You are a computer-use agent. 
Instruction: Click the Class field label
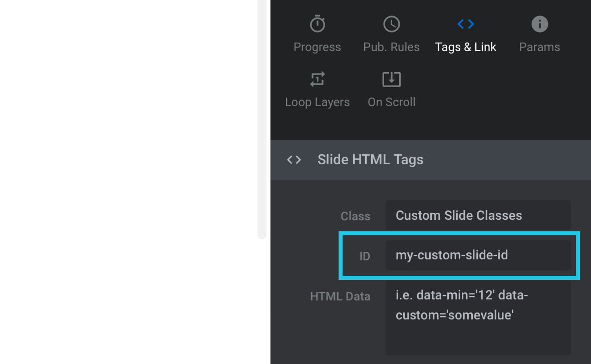(356, 216)
